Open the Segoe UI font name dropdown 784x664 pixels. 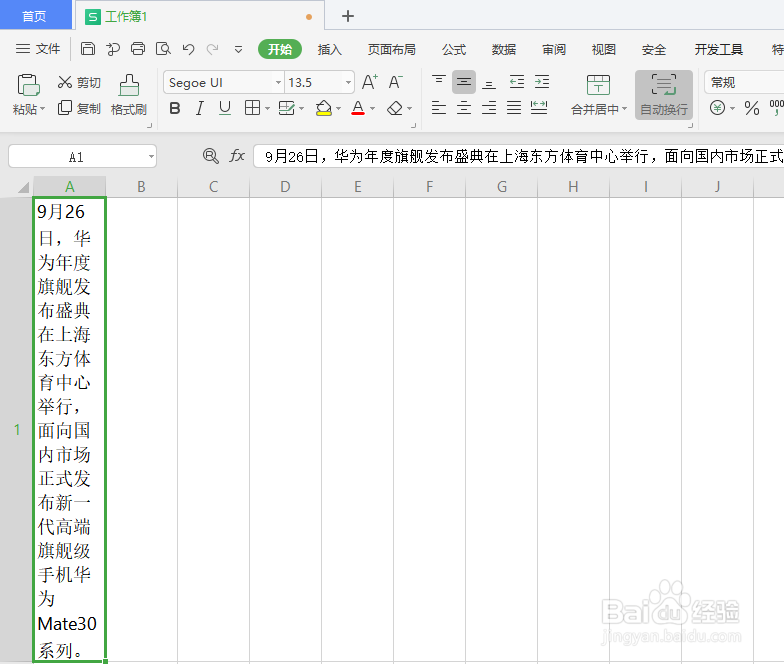(278, 82)
